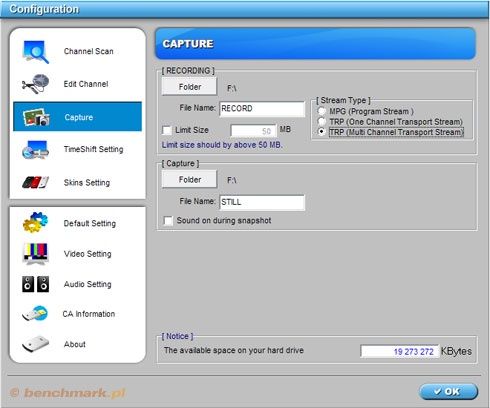Screen dimensions: 490x408
Task: Select the Audio Setting speakers icon
Action: tap(35, 284)
